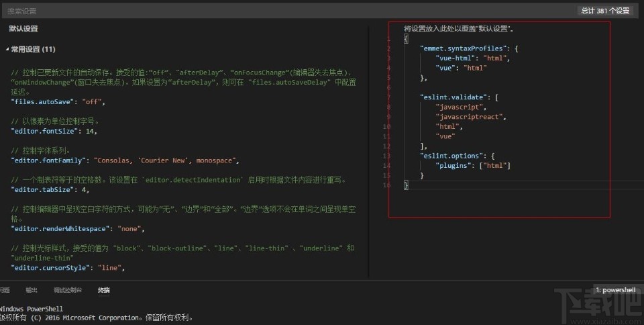Click the 默认设置 header label
The image size is (644, 325).
(23, 29)
